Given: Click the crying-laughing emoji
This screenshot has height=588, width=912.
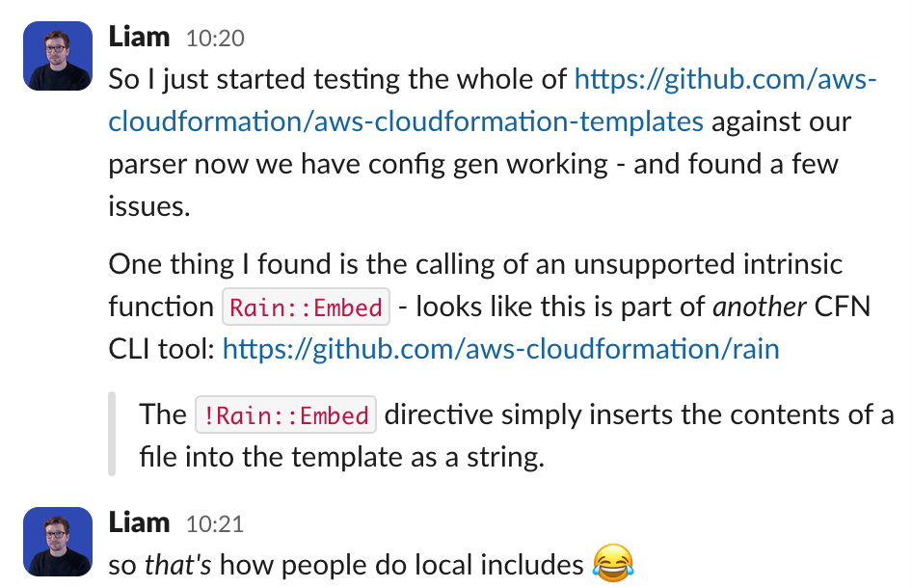Looking at the screenshot, I should point(612,564).
